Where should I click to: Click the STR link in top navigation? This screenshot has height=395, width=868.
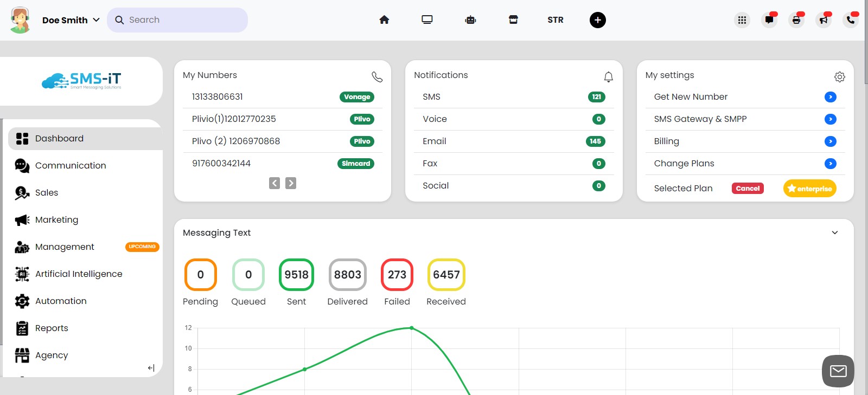(555, 20)
